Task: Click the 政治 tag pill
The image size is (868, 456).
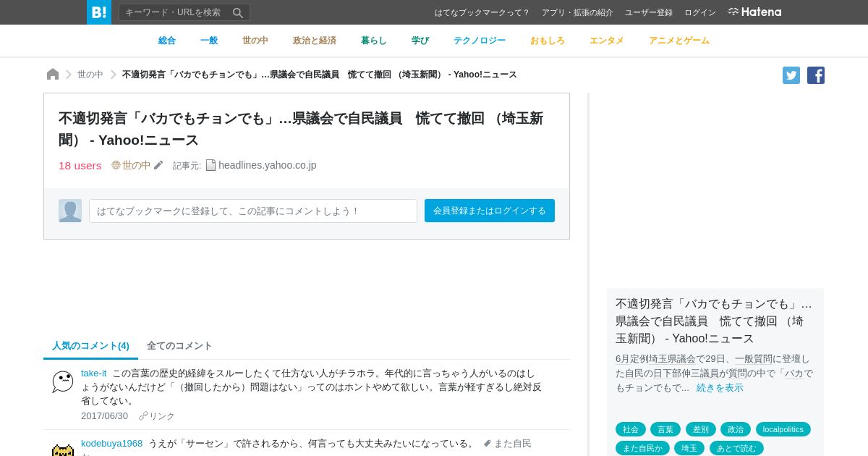Action: [736, 429]
